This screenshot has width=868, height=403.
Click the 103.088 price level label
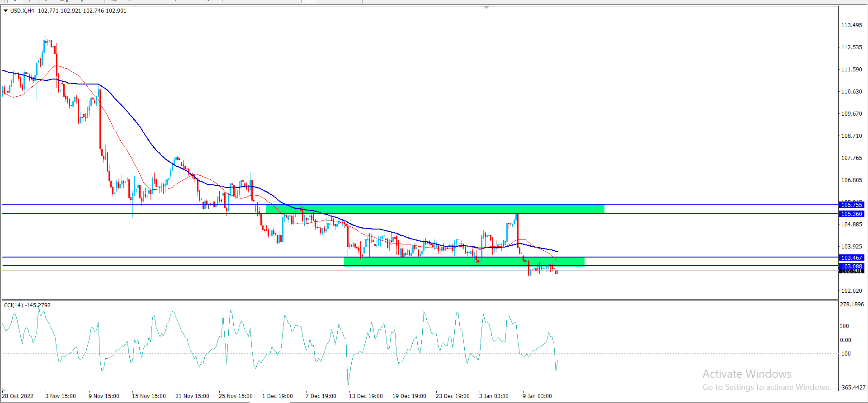(851, 266)
